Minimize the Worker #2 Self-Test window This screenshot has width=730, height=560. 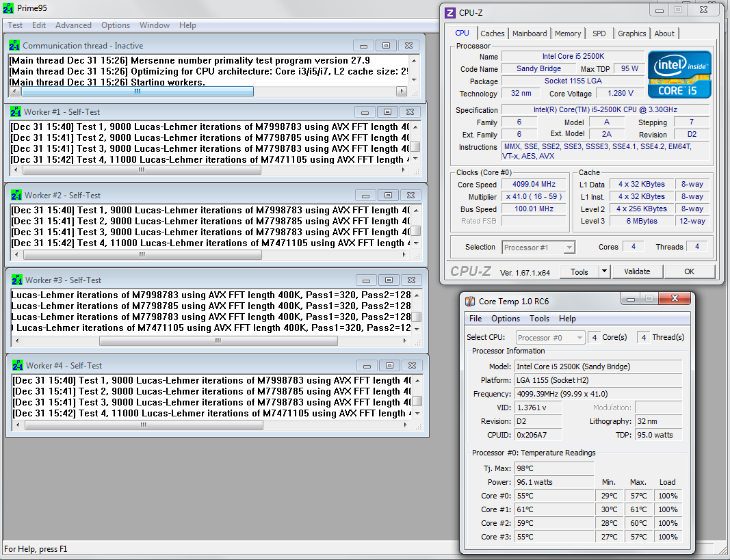point(365,196)
